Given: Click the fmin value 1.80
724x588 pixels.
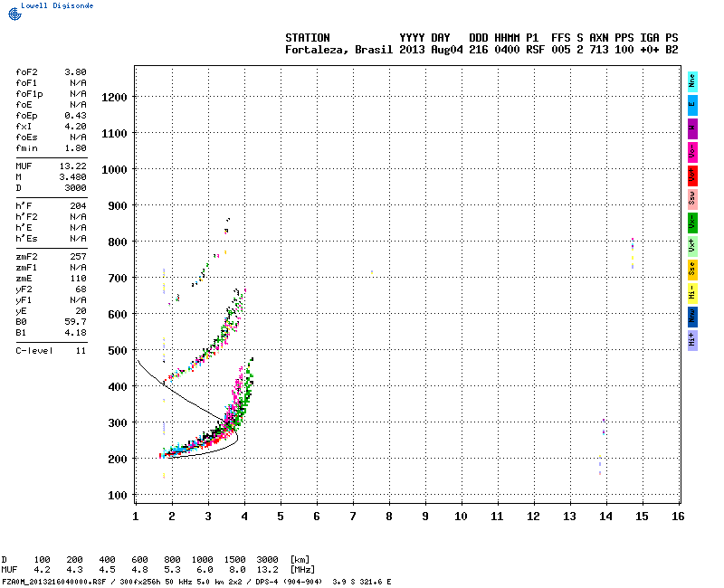Looking at the screenshot, I should (75, 148).
